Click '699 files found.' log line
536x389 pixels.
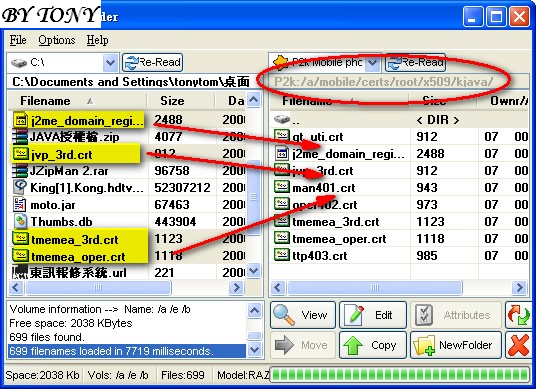pos(47,337)
